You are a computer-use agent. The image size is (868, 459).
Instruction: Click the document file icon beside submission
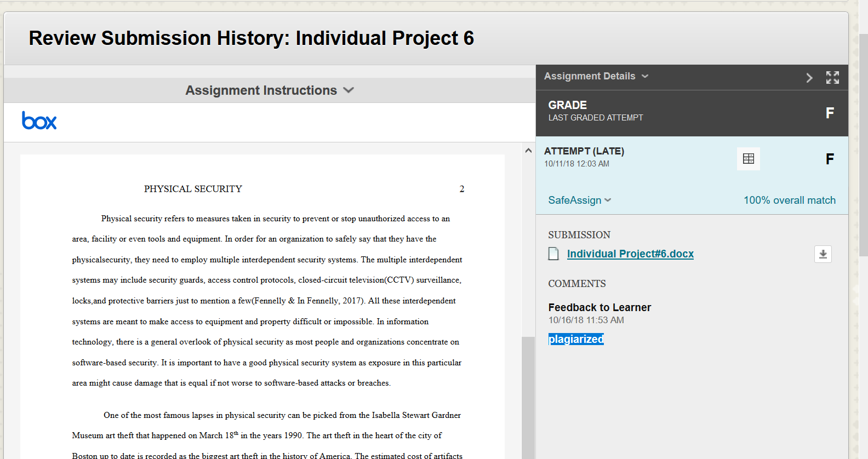(553, 254)
